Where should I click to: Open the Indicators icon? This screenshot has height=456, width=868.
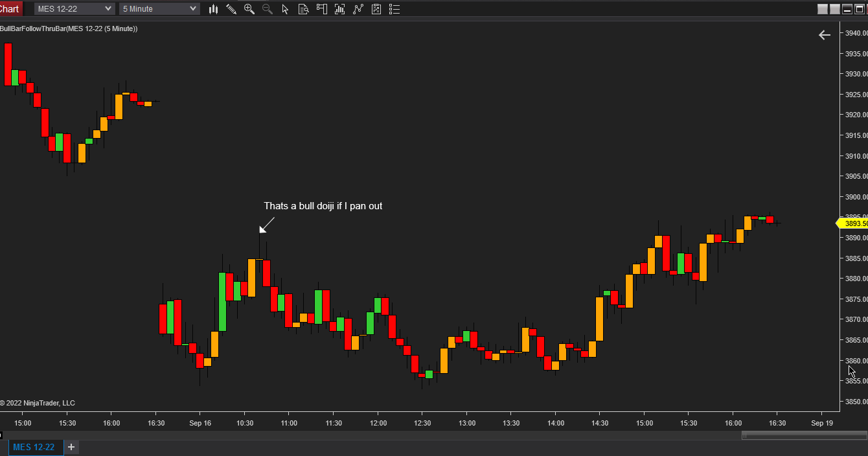tap(339, 9)
